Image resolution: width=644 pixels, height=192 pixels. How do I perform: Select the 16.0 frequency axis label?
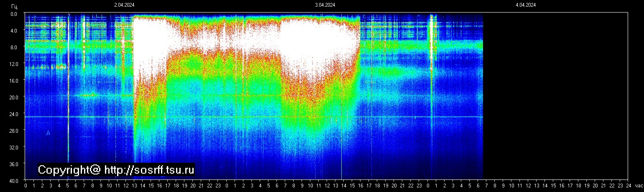point(13,81)
